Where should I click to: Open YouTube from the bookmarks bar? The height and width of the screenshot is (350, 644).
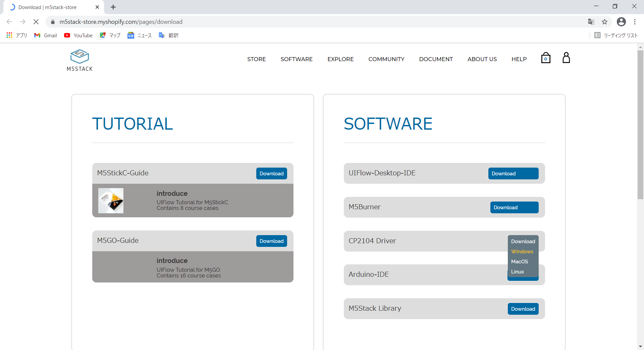coord(78,35)
